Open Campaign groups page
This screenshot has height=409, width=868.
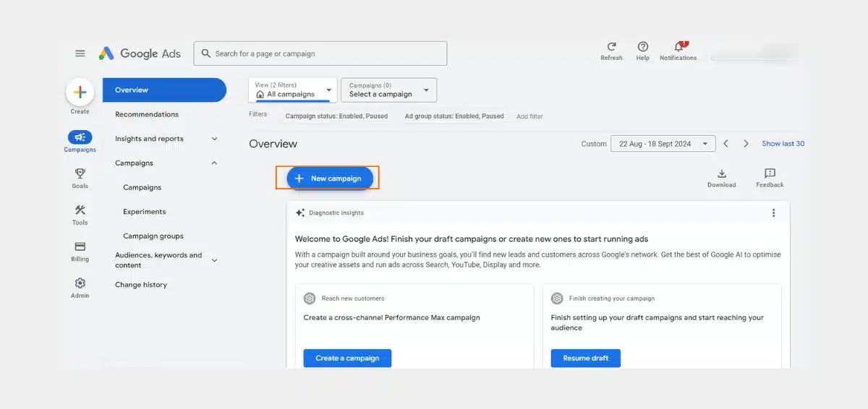pyautogui.click(x=153, y=236)
